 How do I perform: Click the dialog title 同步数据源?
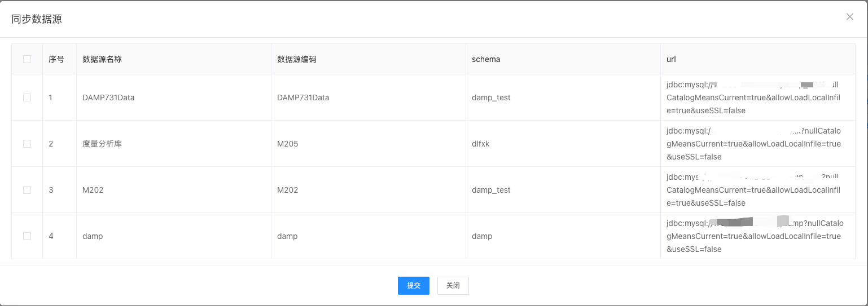point(37,19)
